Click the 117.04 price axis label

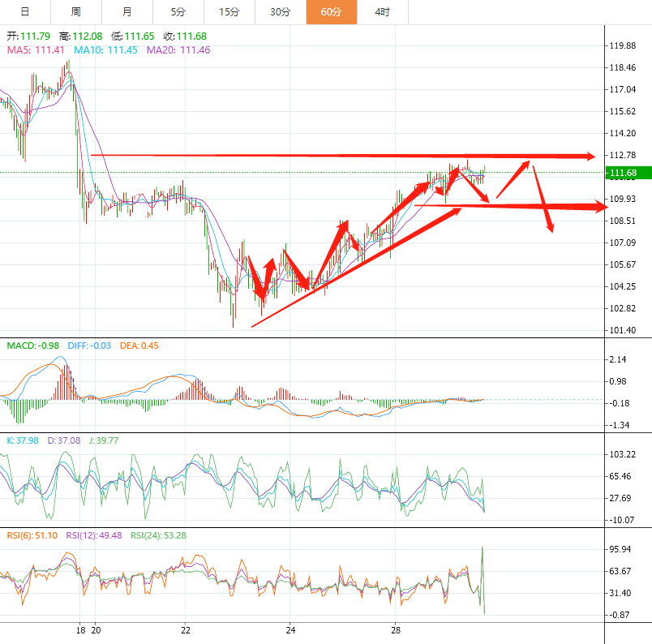click(x=623, y=89)
